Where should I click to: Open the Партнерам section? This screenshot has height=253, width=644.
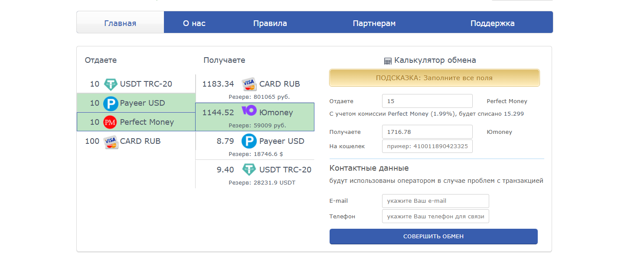pyautogui.click(x=374, y=23)
